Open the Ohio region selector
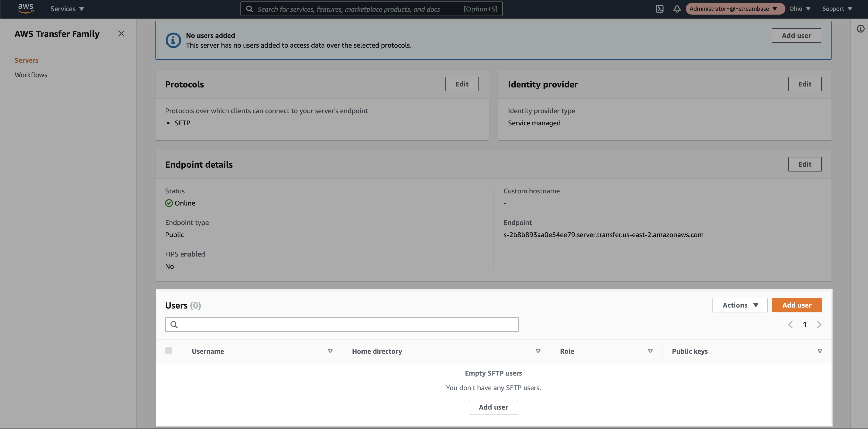868x429 pixels. [800, 9]
